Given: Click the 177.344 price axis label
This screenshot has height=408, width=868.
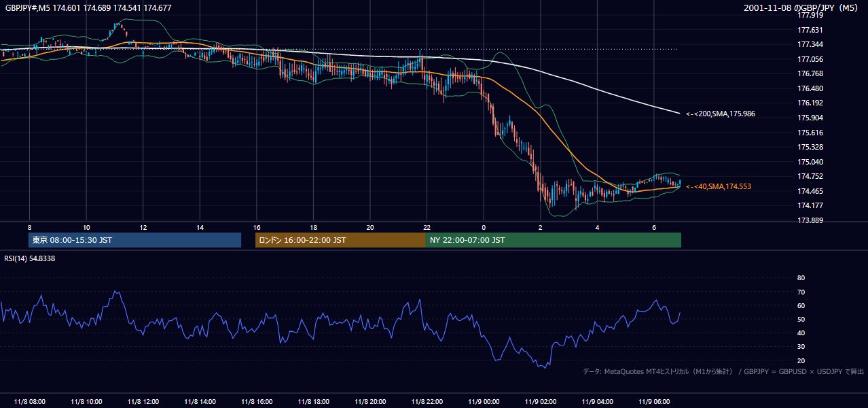Looking at the screenshot, I should (x=810, y=44).
